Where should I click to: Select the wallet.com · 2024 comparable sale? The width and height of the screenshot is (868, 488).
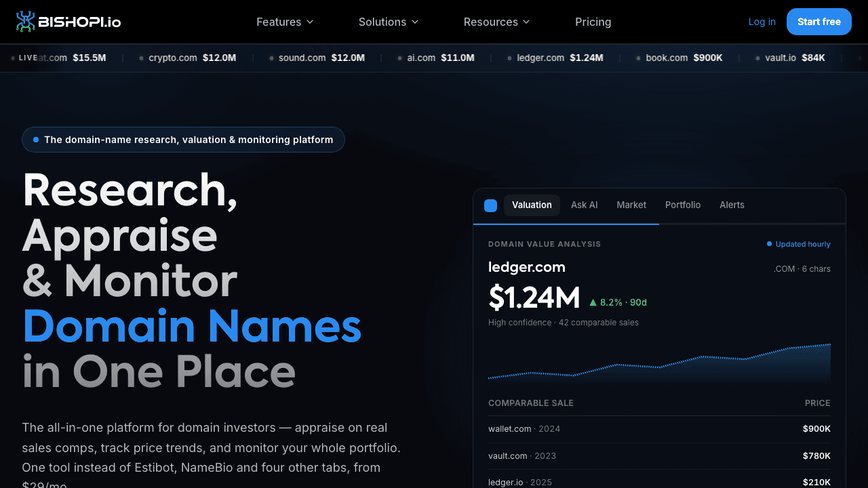[659, 429]
